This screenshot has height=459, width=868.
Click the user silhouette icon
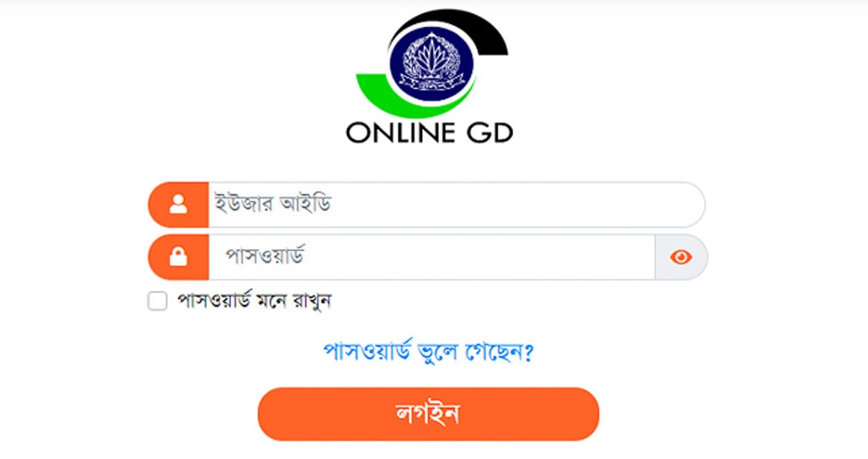tap(178, 204)
